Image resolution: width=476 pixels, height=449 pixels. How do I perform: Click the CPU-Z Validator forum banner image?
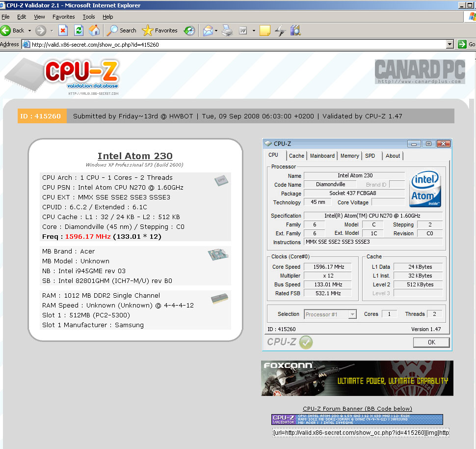[x=357, y=419]
